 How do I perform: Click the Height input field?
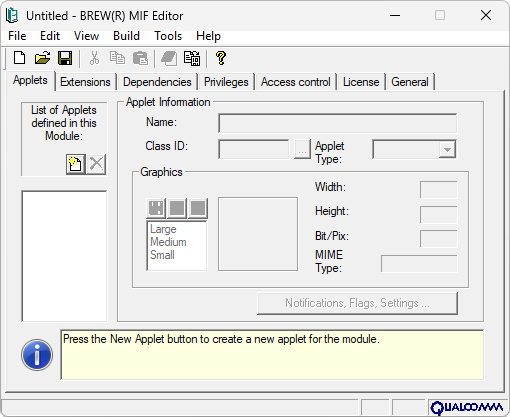click(x=439, y=214)
